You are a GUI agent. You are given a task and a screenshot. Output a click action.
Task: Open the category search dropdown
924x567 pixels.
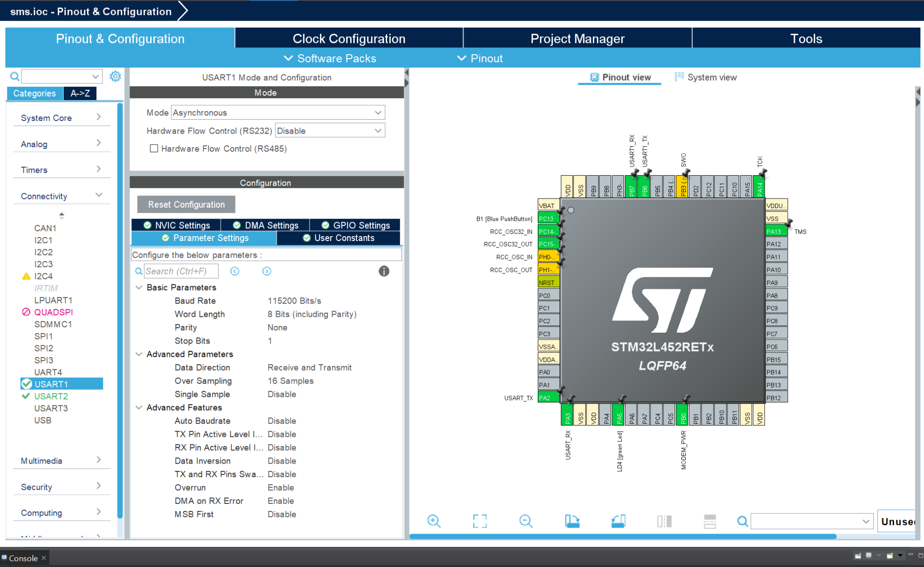(95, 76)
